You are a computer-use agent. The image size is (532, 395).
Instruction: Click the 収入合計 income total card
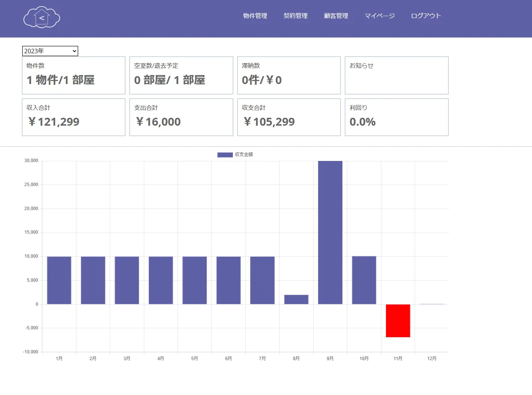point(73,117)
